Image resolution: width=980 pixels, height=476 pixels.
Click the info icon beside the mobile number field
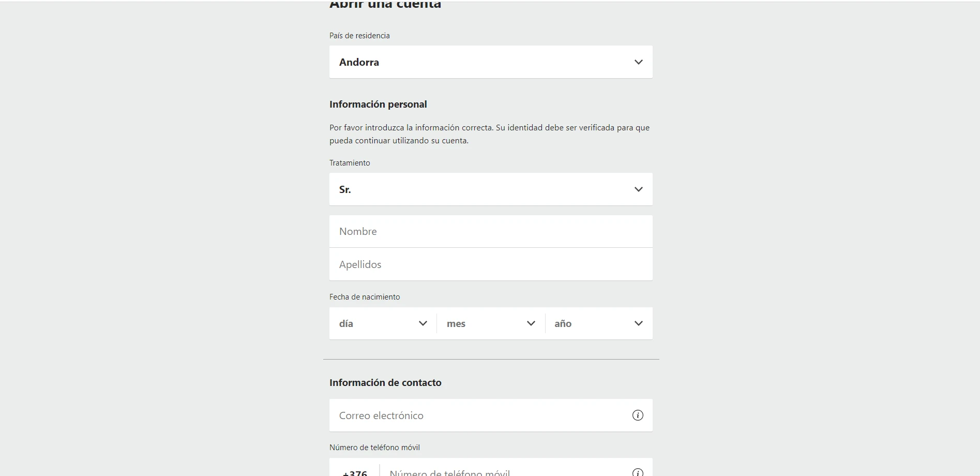pos(638,472)
